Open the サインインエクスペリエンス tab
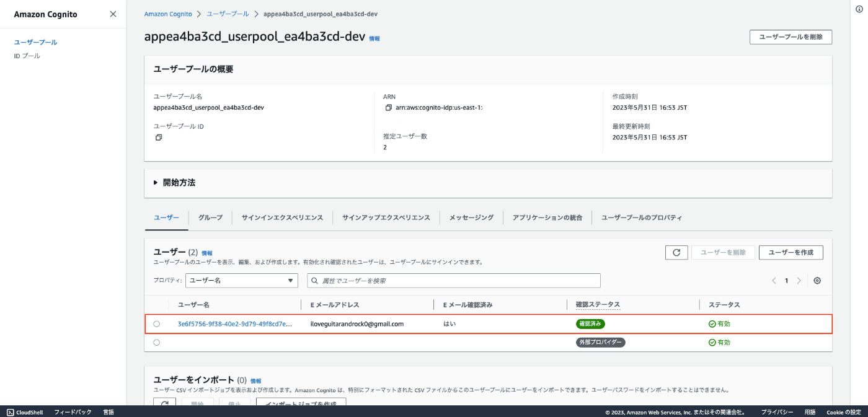868x417 pixels. click(282, 217)
